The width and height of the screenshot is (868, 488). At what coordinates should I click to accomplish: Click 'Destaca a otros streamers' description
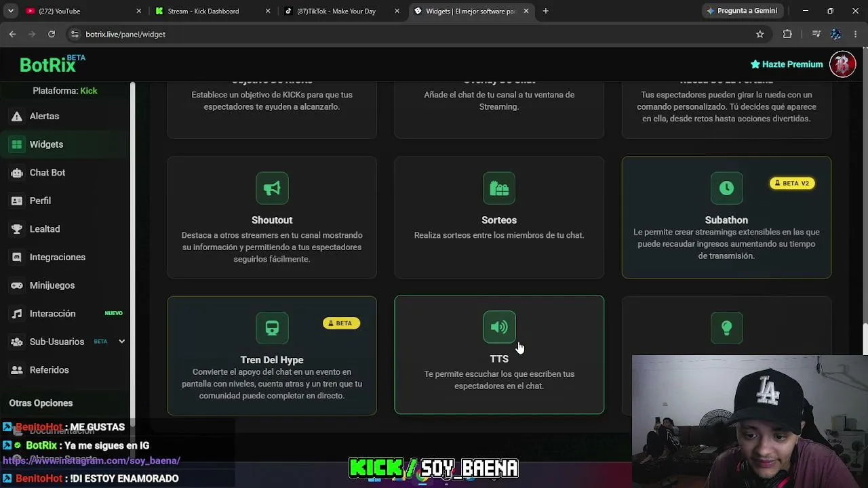point(272,247)
